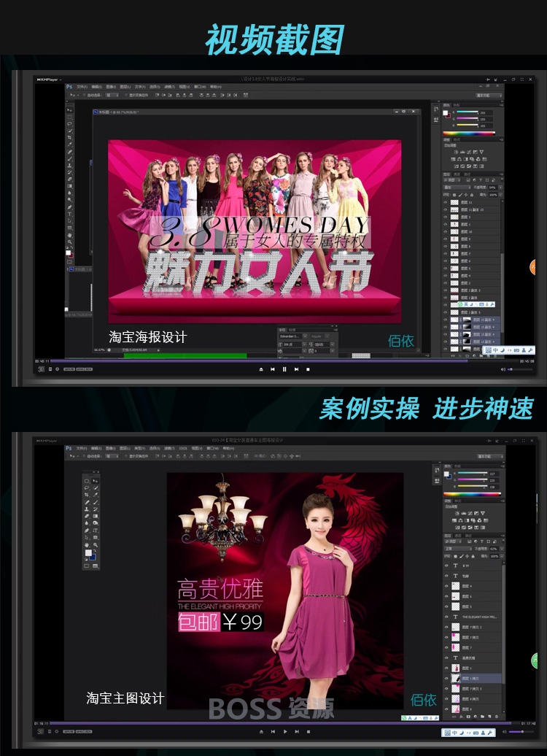Select the Type tool in upper Photoshop toolbox
The height and width of the screenshot is (756, 547).
click(70, 214)
